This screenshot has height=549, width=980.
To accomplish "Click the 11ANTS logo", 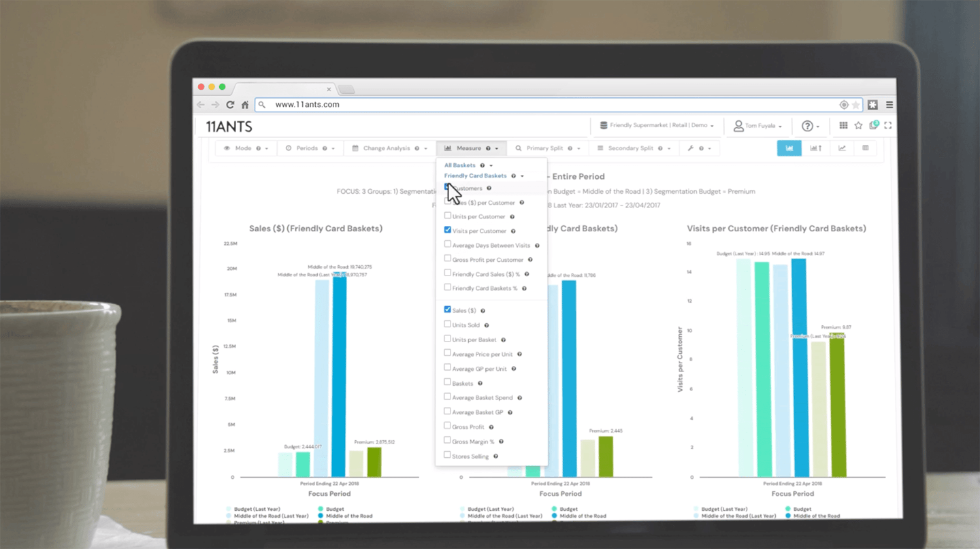I will (229, 127).
